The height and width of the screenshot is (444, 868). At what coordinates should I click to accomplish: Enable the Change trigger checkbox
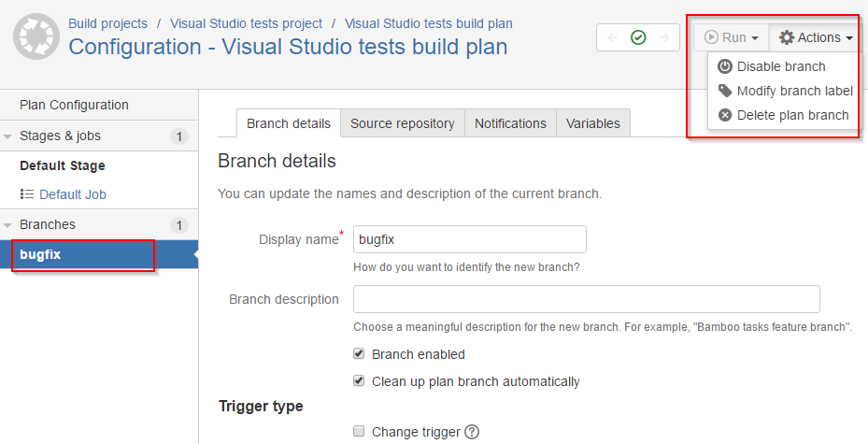point(360,431)
